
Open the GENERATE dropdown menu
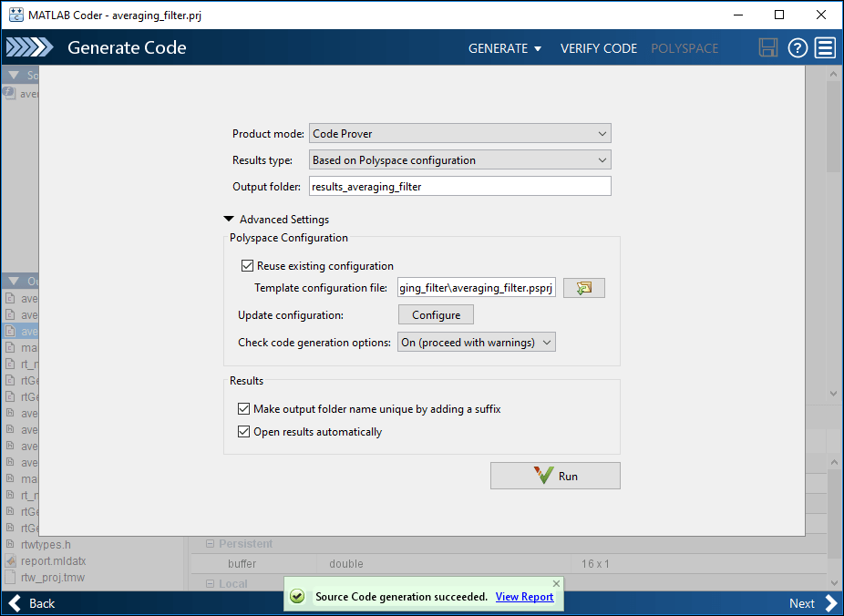pos(504,48)
